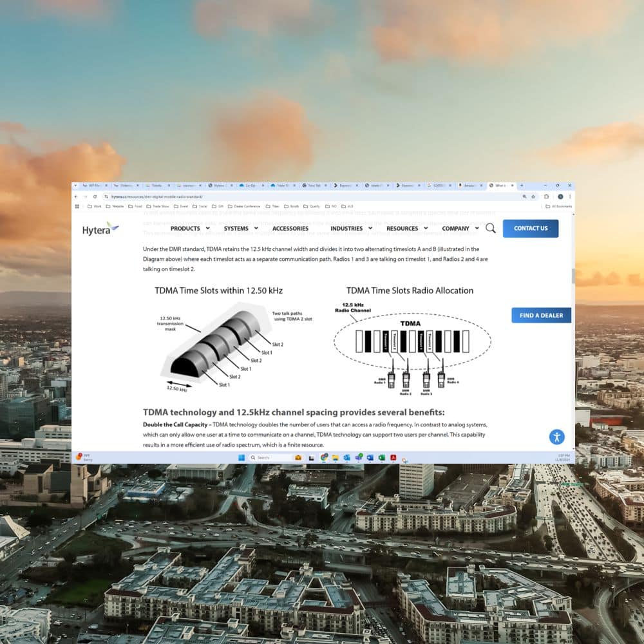Go back in browser history
This screenshot has width=644, height=644.
coord(76,196)
